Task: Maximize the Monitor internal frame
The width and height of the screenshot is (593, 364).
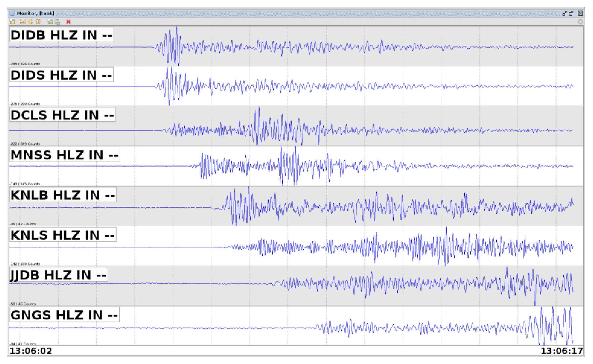Action: click(x=571, y=13)
